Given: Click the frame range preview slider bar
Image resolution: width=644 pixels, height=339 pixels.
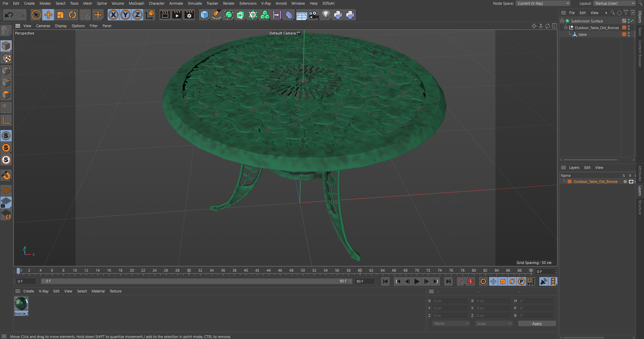Looking at the screenshot, I should [197, 281].
